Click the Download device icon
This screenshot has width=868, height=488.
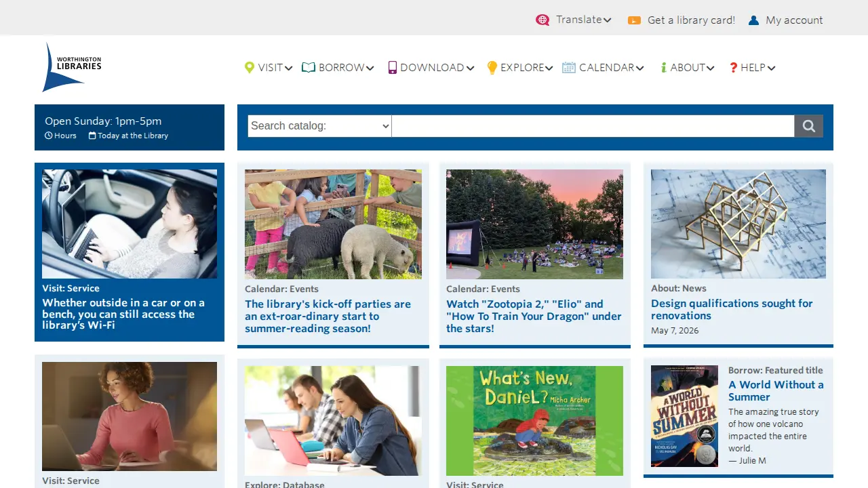392,68
